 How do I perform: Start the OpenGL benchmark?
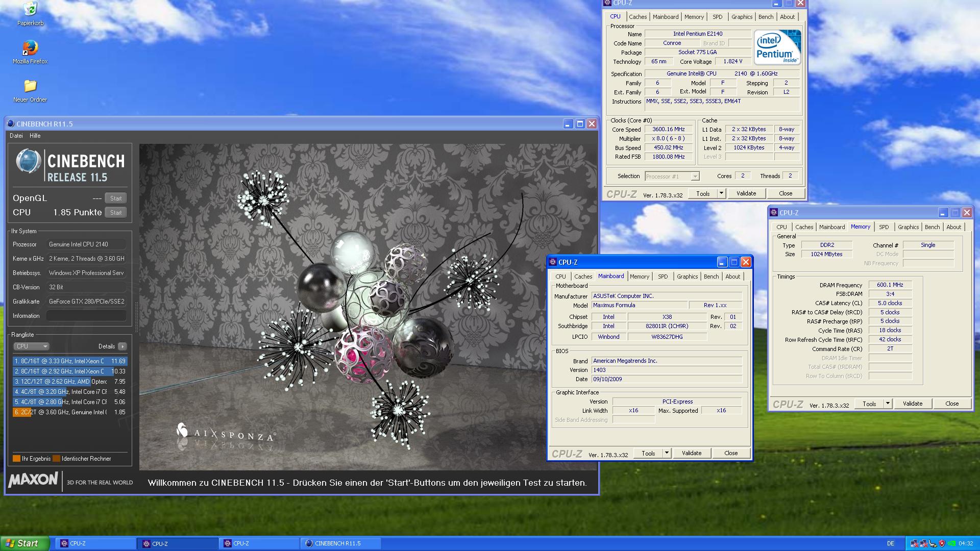click(116, 198)
